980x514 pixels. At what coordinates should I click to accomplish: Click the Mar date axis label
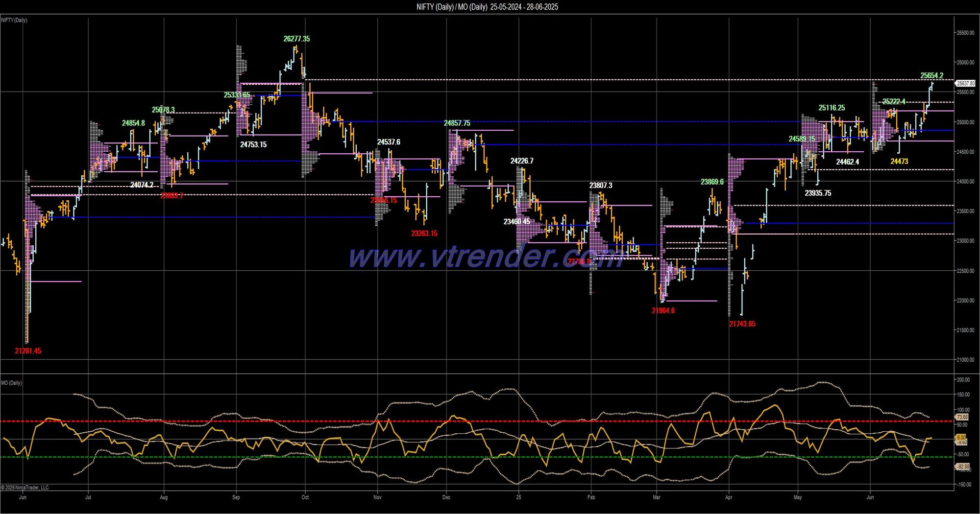657,497
